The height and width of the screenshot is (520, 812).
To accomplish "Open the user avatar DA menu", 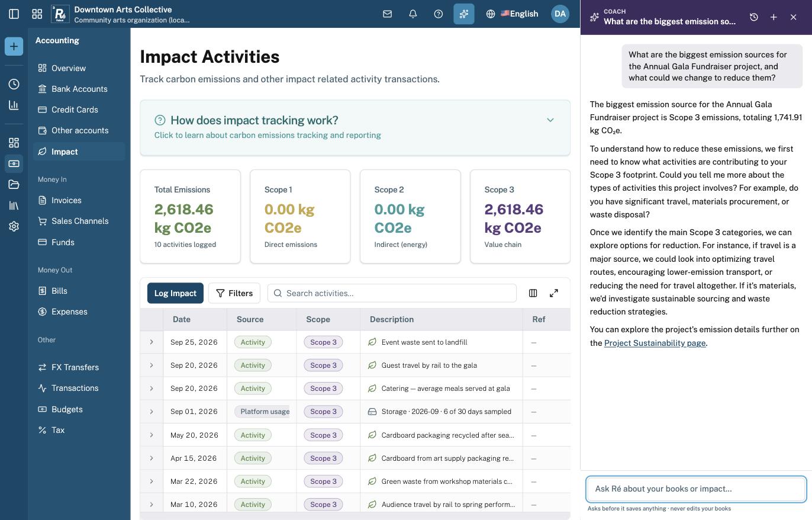I will click(x=560, y=14).
